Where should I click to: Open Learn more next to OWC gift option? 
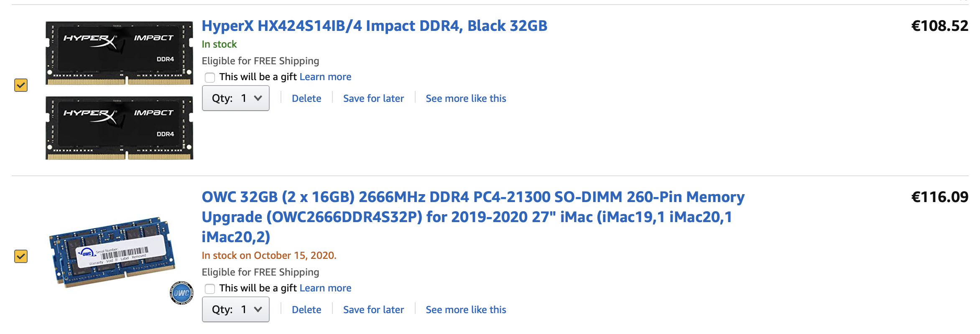click(x=325, y=288)
